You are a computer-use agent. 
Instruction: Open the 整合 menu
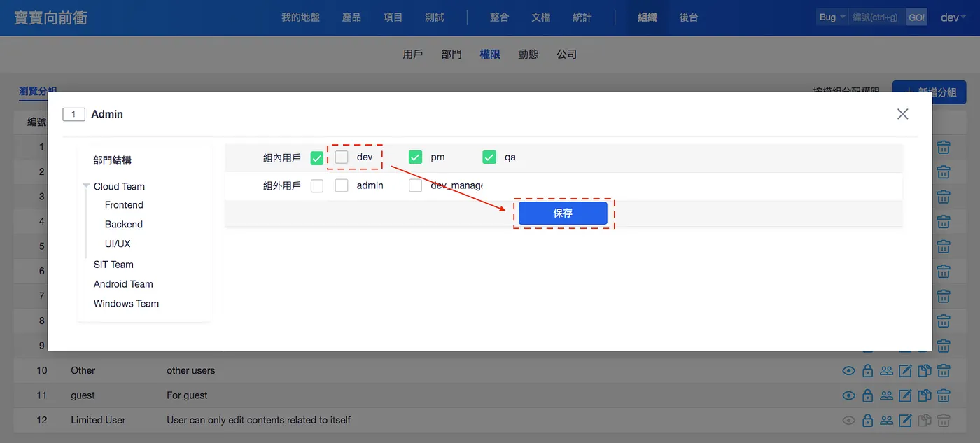tap(499, 17)
